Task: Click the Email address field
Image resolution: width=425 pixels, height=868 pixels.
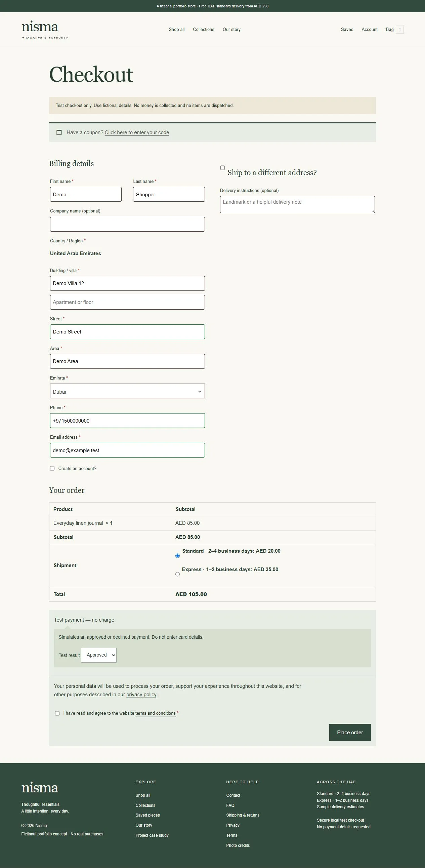Action: pos(127,450)
